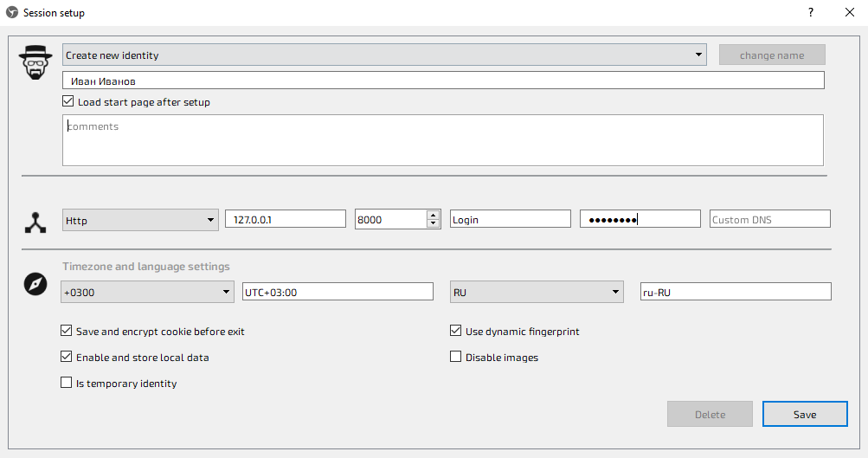Viewport: 868px width, 458px height.
Task: Click the question mark help button
Action: (811, 13)
